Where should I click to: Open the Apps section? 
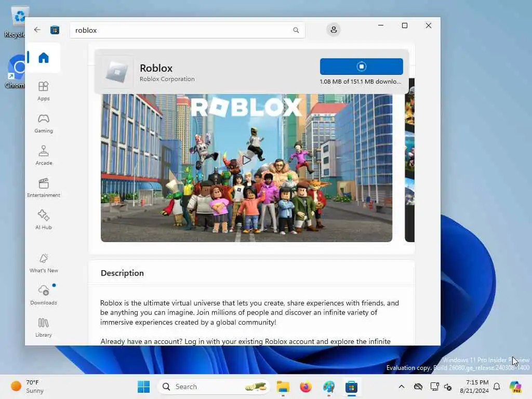[x=44, y=91]
